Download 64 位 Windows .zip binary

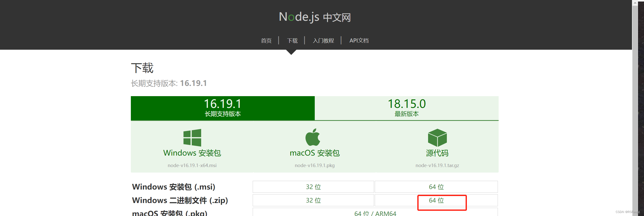click(436, 200)
